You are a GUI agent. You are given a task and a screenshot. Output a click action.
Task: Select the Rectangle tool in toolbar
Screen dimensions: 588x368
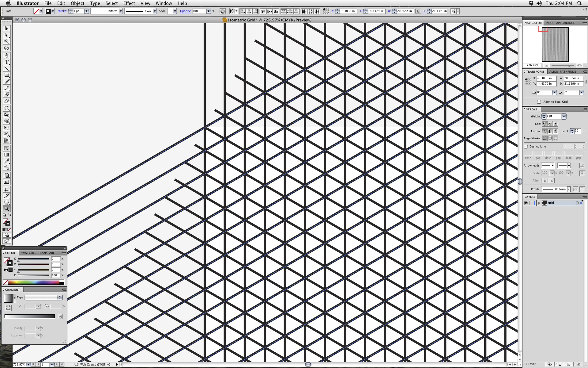6,75
